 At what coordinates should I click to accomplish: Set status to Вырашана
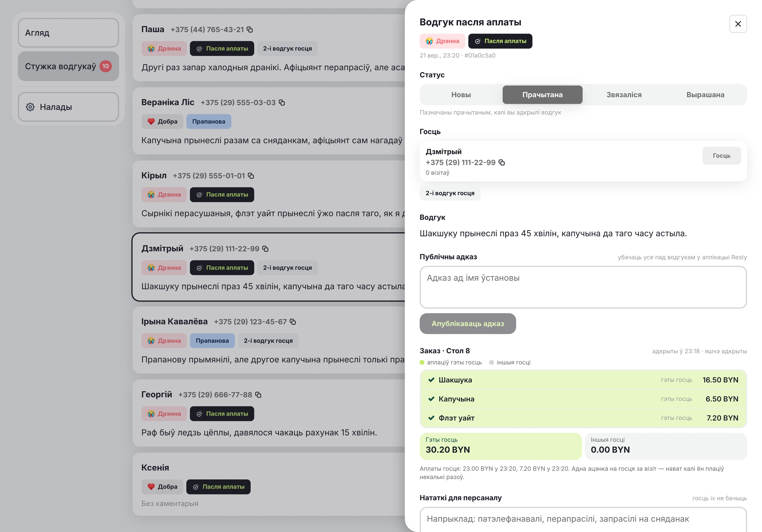(705, 95)
